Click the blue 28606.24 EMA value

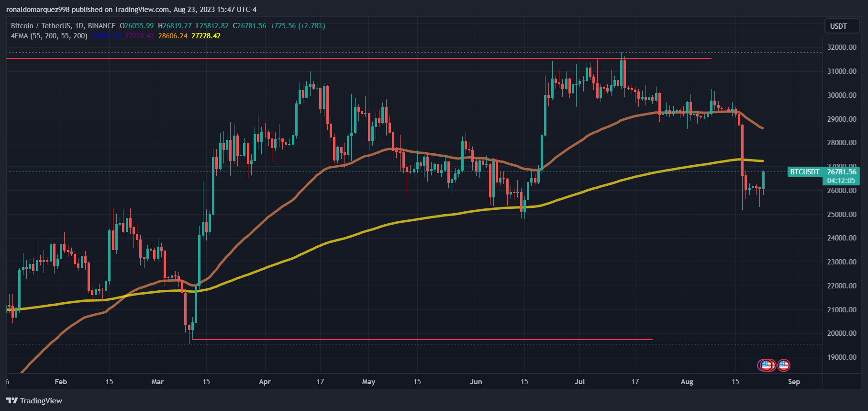[107, 36]
